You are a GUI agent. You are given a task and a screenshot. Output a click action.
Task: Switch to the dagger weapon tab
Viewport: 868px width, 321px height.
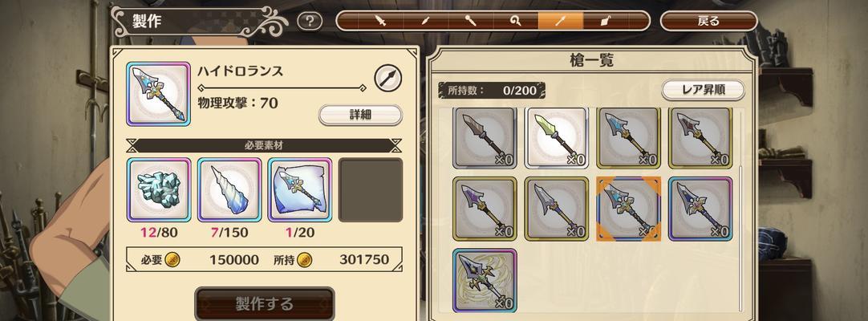[x=426, y=21]
